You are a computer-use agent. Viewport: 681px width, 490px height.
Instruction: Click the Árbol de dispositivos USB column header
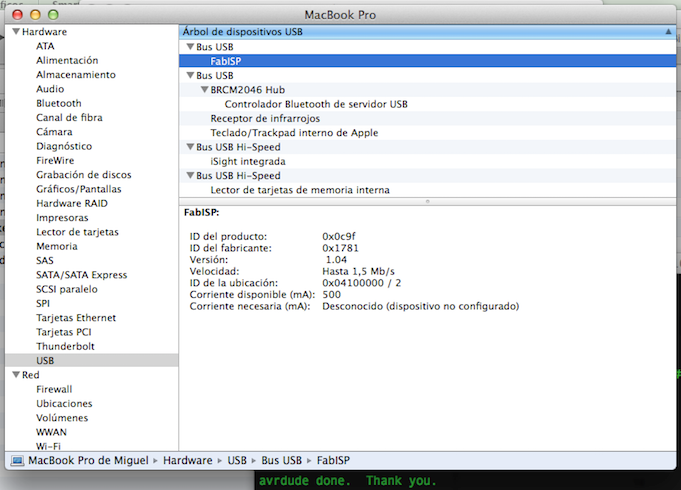(427, 32)
